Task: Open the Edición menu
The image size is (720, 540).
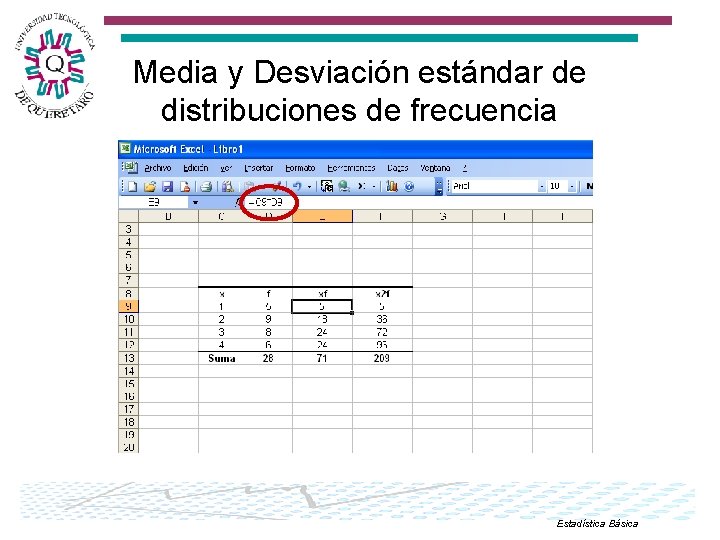Action: (196, 168)
